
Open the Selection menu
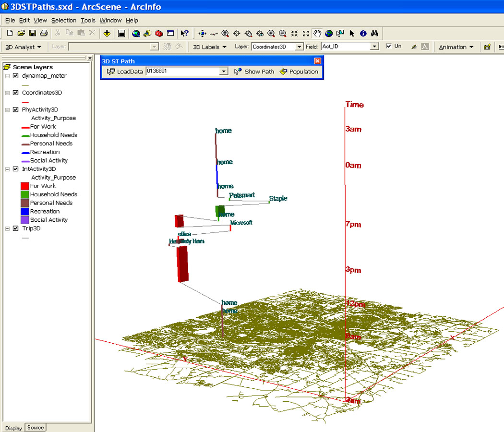pyautogui.click(x=64, y=20)
